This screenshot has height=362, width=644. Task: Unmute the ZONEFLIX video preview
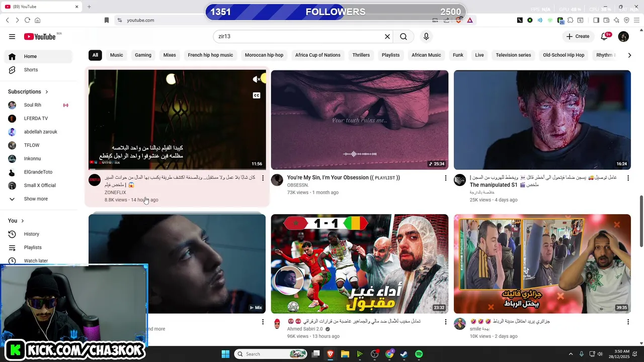(x=257, y=79)
